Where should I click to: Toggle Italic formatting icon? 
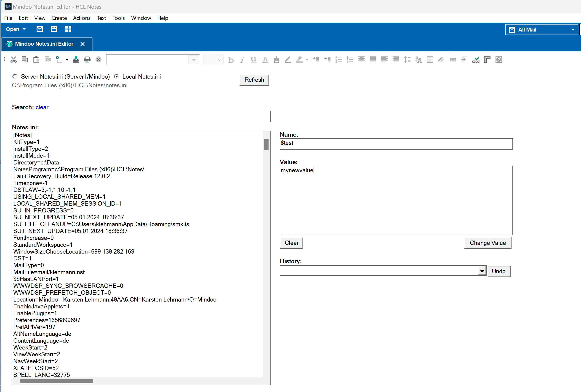pyautogui.click(x=242, y=60)
